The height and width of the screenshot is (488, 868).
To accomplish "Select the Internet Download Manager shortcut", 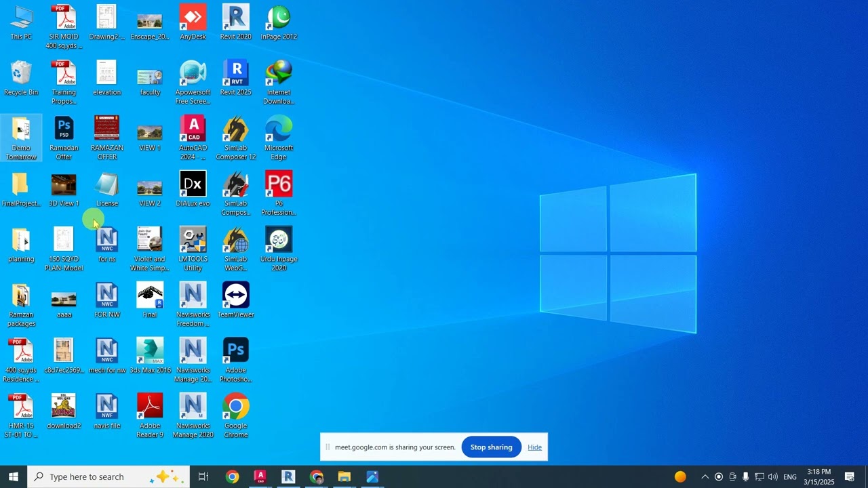I will pyautogui.click(x=279, y=83).
